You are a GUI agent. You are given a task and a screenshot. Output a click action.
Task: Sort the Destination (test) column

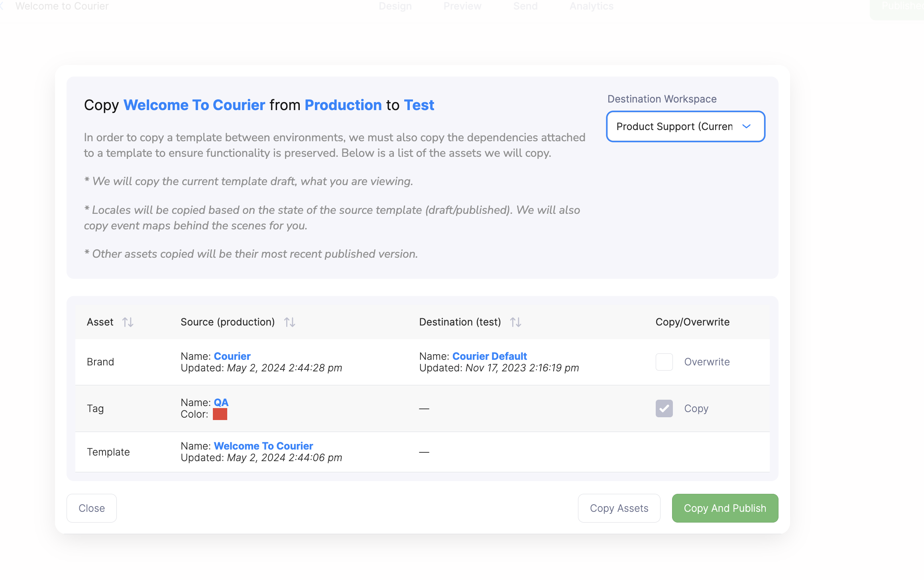point(516,322)
